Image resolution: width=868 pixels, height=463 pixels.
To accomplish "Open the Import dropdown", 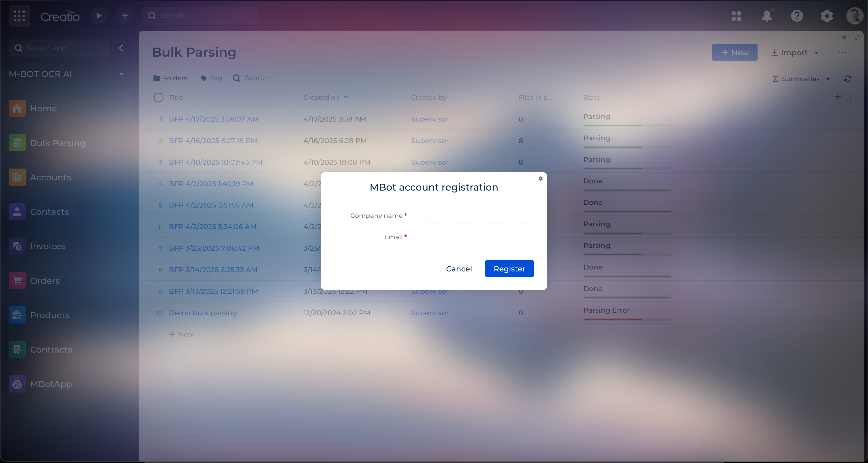I will (x=795, y=53).
